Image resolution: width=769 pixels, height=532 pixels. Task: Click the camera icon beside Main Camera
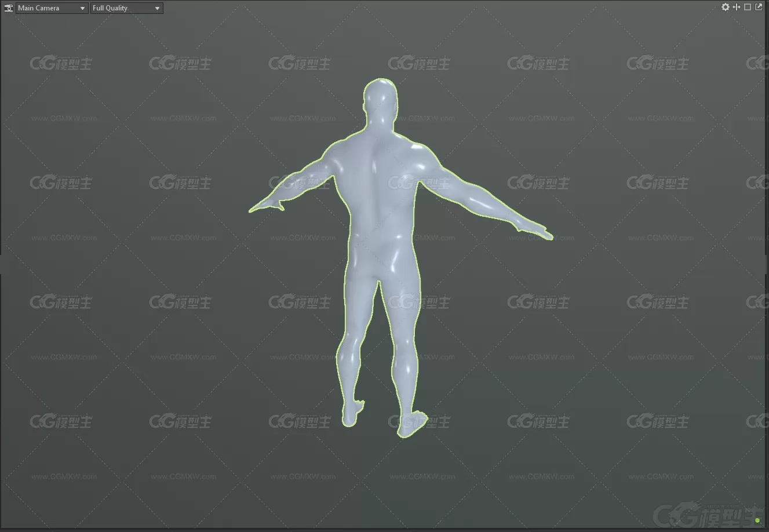click(x=8, y=8)
